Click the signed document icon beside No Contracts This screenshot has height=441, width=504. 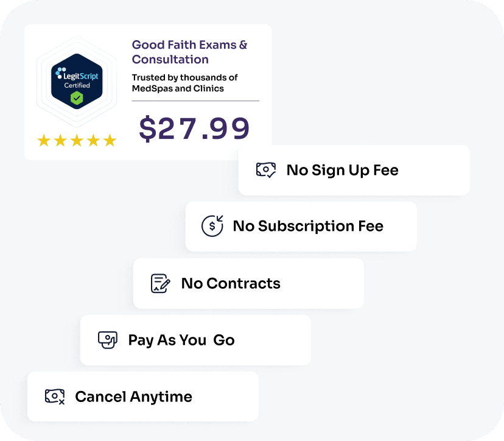(x=160, y=283)
